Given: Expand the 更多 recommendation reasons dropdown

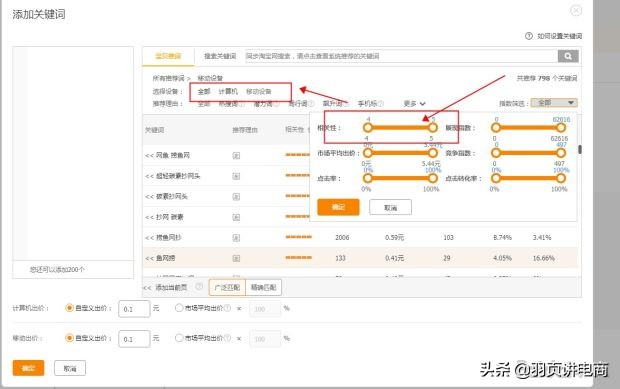Looking at the screenshot, I should click(x=414, y=104).
